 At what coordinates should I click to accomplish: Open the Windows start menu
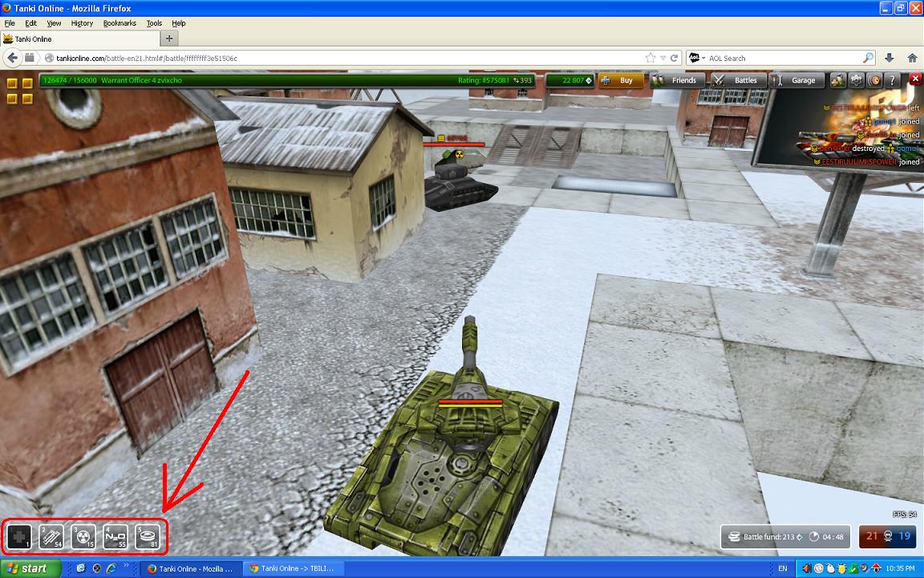point(30,568)
